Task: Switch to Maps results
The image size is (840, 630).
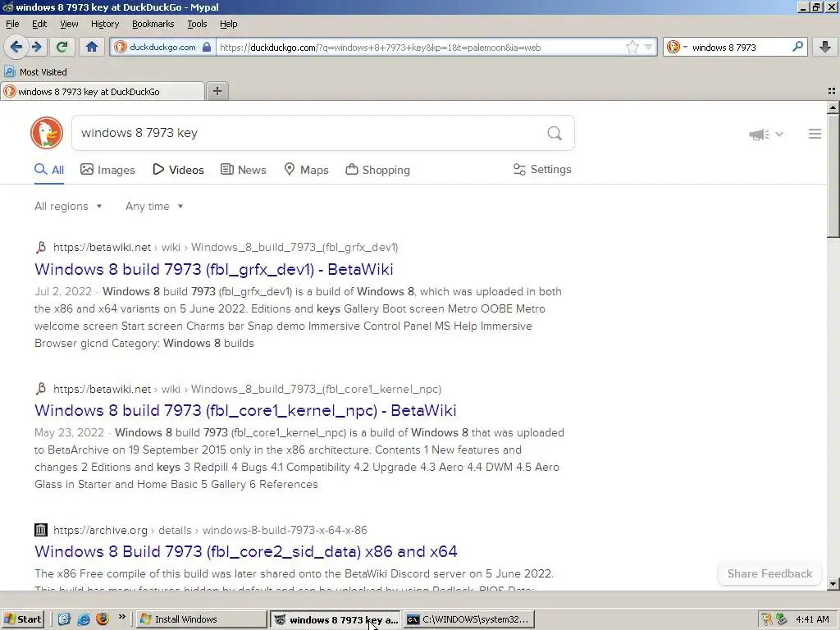Action: click(306, 170)
